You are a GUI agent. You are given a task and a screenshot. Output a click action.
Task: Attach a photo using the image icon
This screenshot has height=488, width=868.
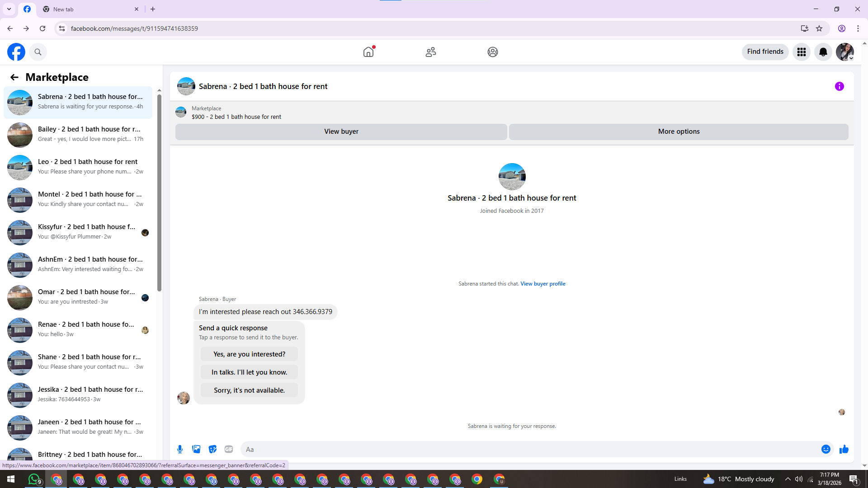click(x=196, y=449)
